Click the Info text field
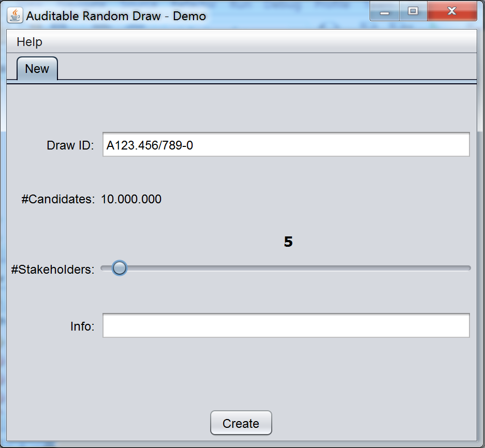The image size is (485, 448). point(286,325)
